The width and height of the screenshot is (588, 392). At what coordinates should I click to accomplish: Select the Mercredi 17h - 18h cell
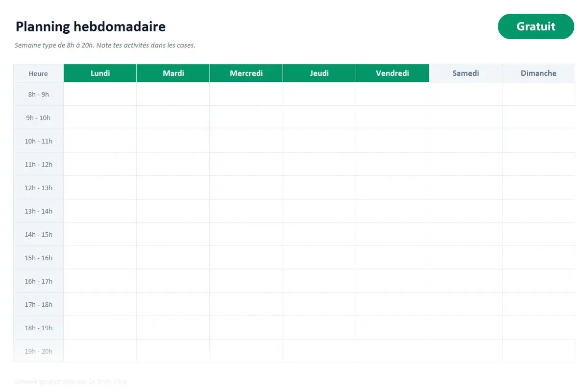[x=246, y=304]
